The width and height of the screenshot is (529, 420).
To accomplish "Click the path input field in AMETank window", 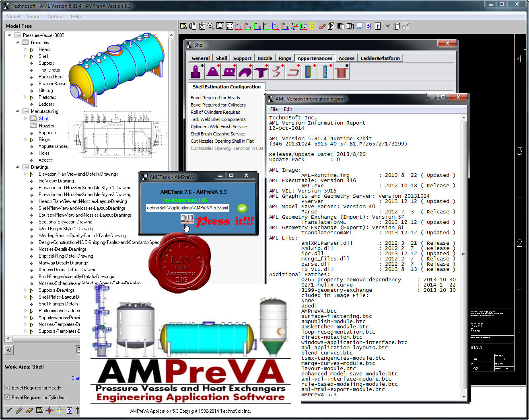I will coord(187,208).
